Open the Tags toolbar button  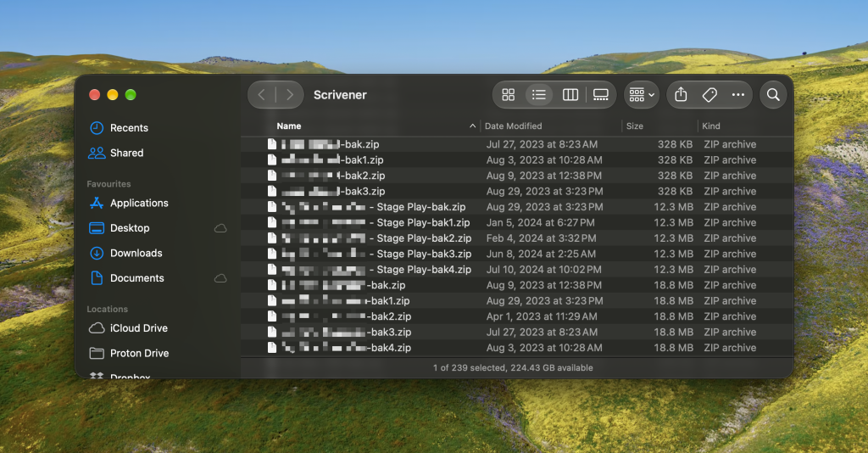coord(709,95)
